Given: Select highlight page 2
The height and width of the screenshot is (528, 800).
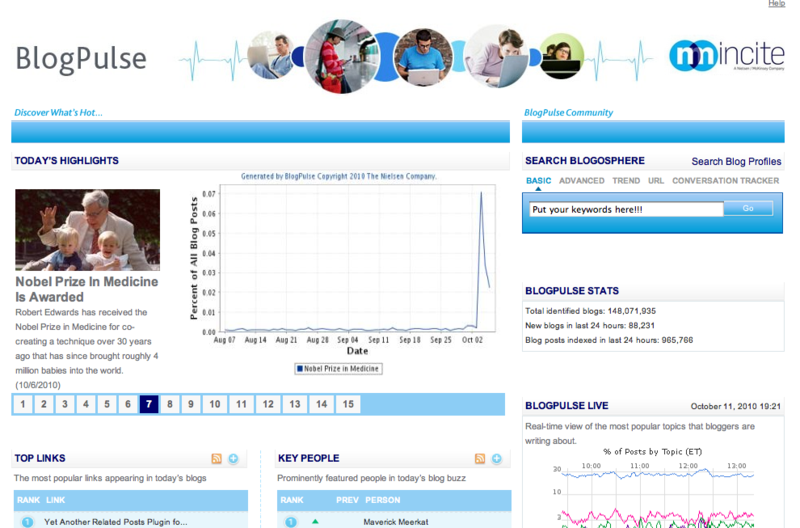Looking at the screenshot, I should [44, 404].
